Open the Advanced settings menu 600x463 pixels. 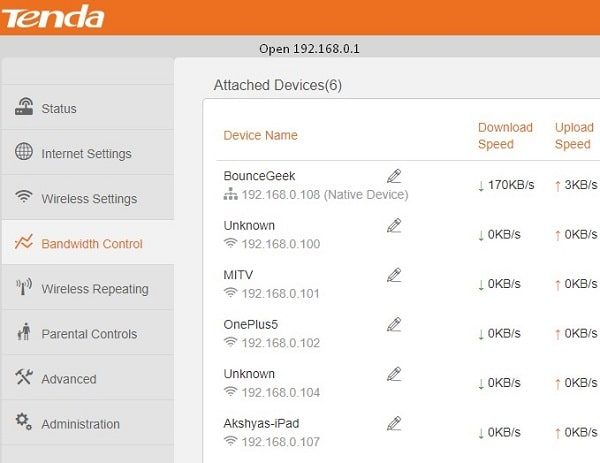click(x=68, y=379)
